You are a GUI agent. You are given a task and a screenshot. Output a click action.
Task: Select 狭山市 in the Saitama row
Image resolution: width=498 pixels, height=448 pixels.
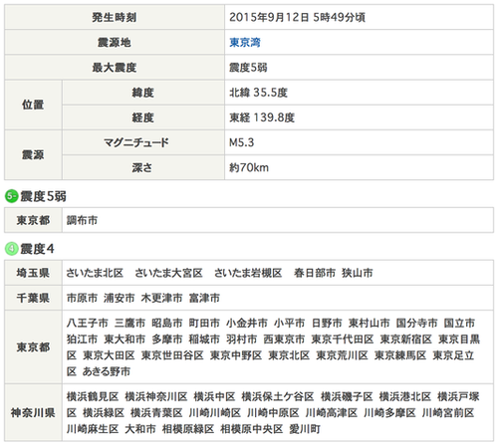click(358, 273)
